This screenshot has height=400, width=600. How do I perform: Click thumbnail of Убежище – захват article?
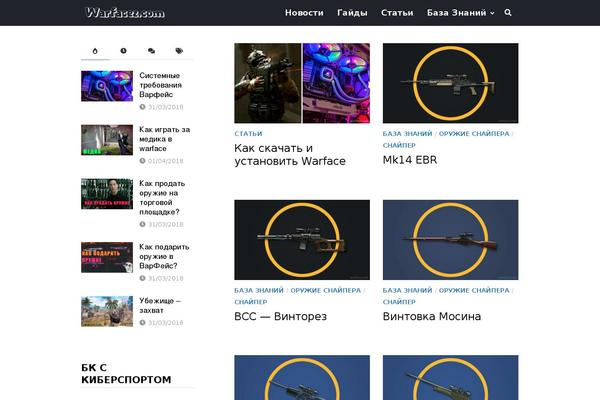[107, 311]
